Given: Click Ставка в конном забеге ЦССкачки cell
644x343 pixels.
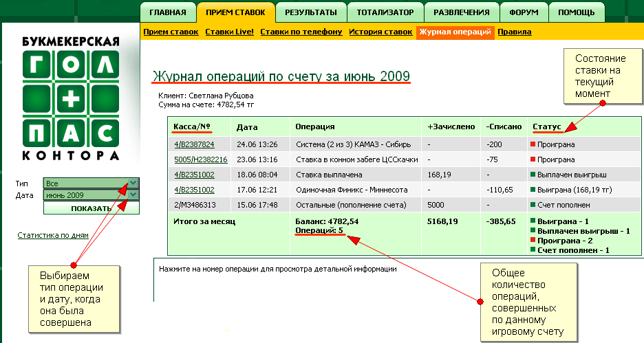Looking at the screenshot, I should (357, 159).
